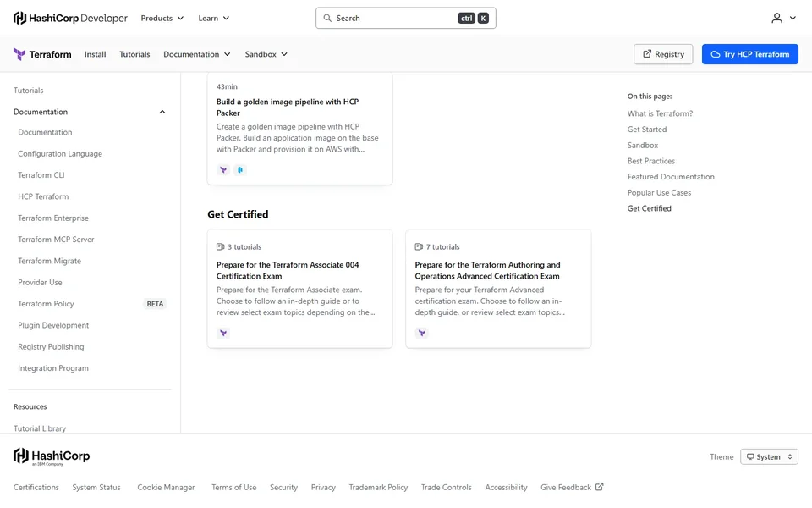Open the Tutorials nav item
The width and height of the screenshot is (812, 508).
point(134,54)
